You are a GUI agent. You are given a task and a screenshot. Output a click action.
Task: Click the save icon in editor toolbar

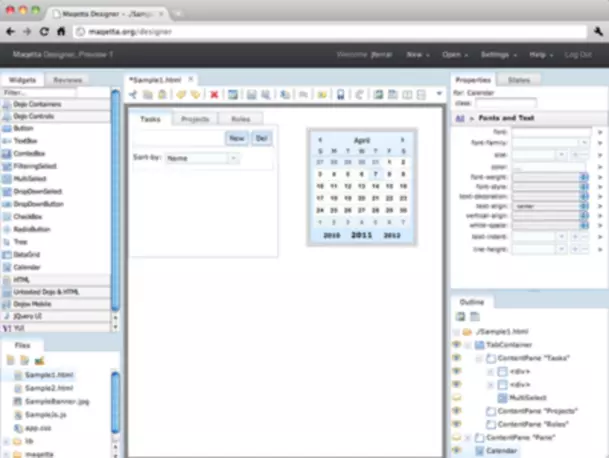(x=252, y=95)
